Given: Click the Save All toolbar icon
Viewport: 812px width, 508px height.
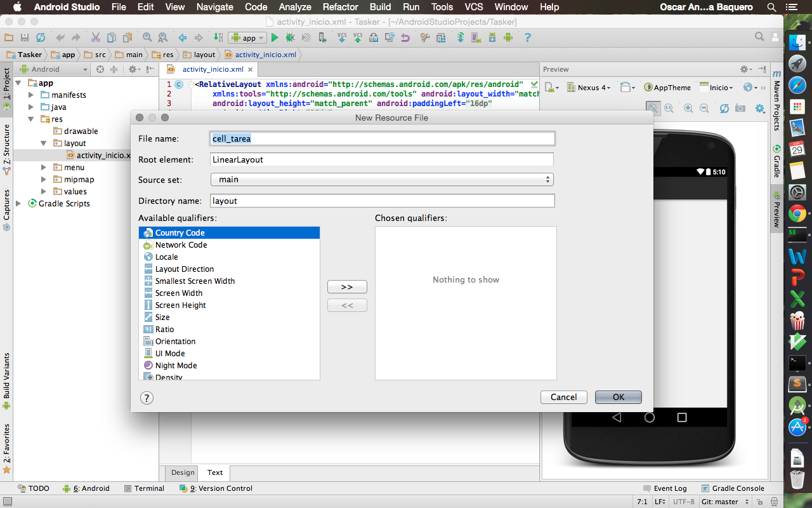Looking at the screenshot, I should (x=24, y=38).
